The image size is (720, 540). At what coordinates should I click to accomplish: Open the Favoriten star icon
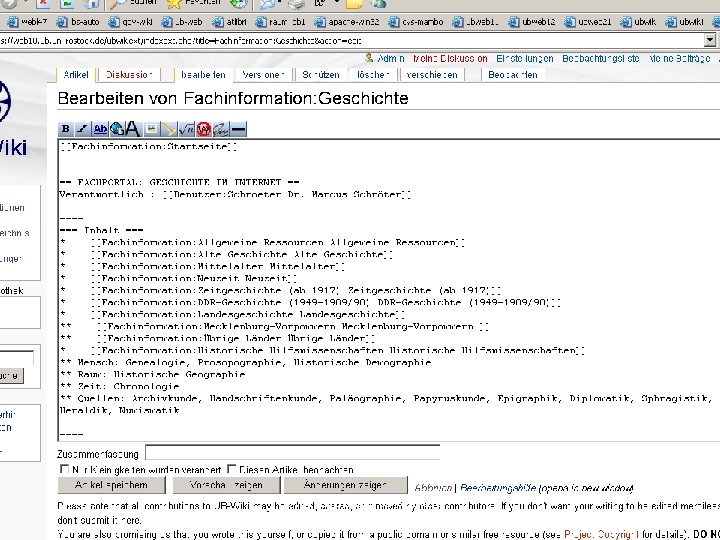pyautogui.click(x=174, y=4)
